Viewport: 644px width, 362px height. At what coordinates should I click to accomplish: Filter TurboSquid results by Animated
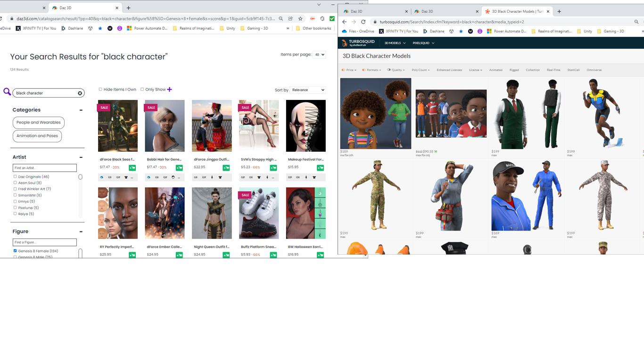(495, 70)
